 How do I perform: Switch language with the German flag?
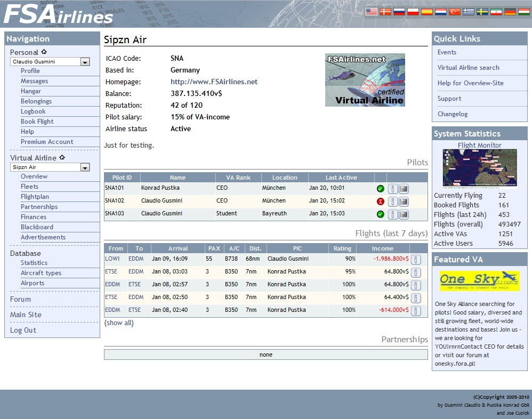[x=510, y=11]
